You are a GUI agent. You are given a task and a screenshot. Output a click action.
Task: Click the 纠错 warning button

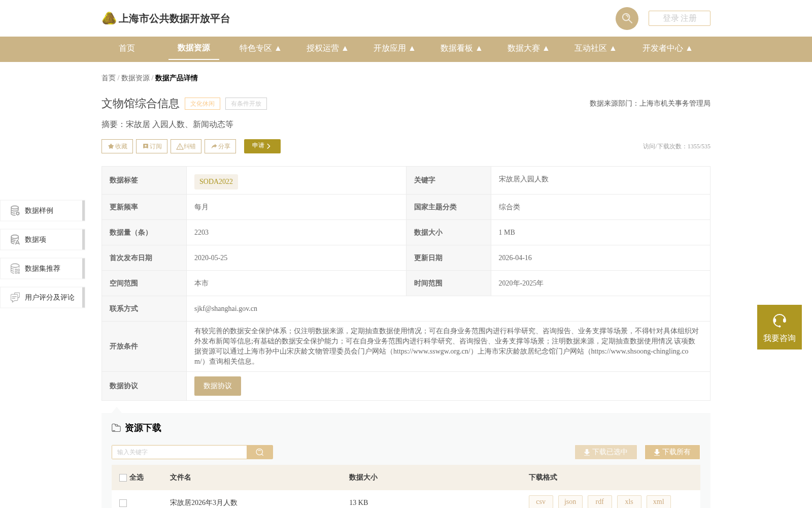point(186,146)
